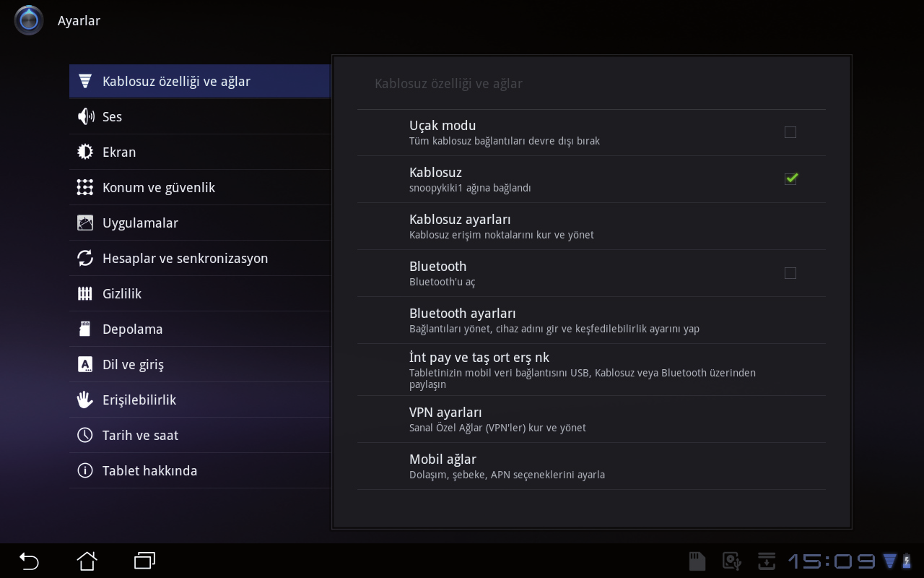Tap the Settings app icon beside Ayarlar
This screenshot has width=924, height=578.
(x=28, y=20)
